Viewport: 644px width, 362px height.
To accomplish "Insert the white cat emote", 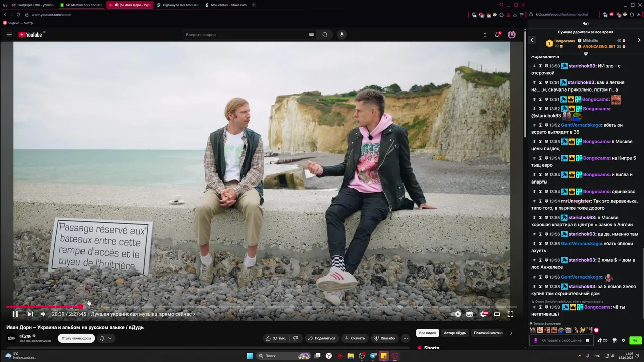I will [568, 330].
